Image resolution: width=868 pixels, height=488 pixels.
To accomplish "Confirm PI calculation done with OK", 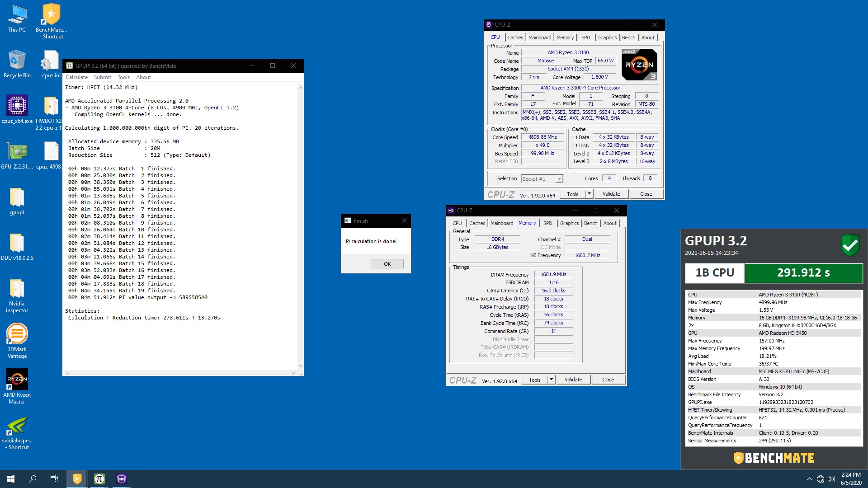I will (x=387, y=264).
